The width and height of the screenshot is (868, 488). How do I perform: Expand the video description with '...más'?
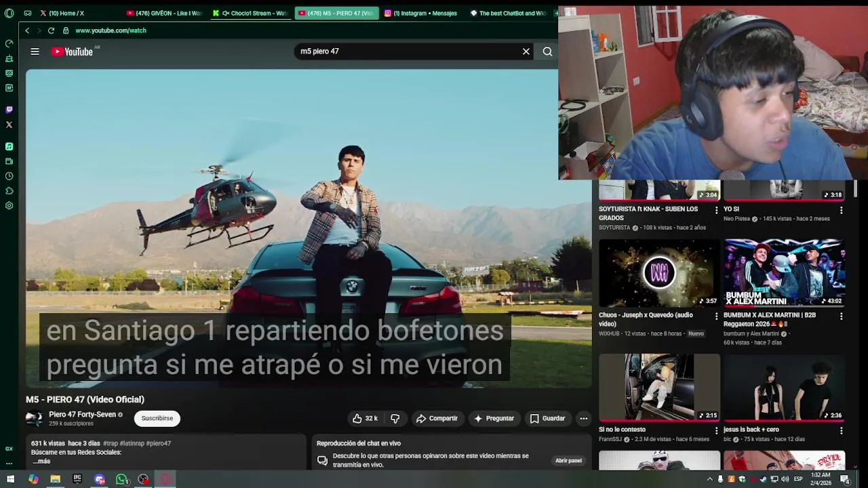coord(41,461)
